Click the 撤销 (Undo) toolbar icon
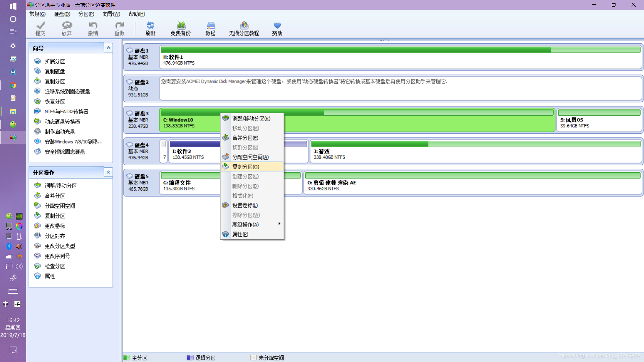The image size is (644, 362). [x=93, y=28]
